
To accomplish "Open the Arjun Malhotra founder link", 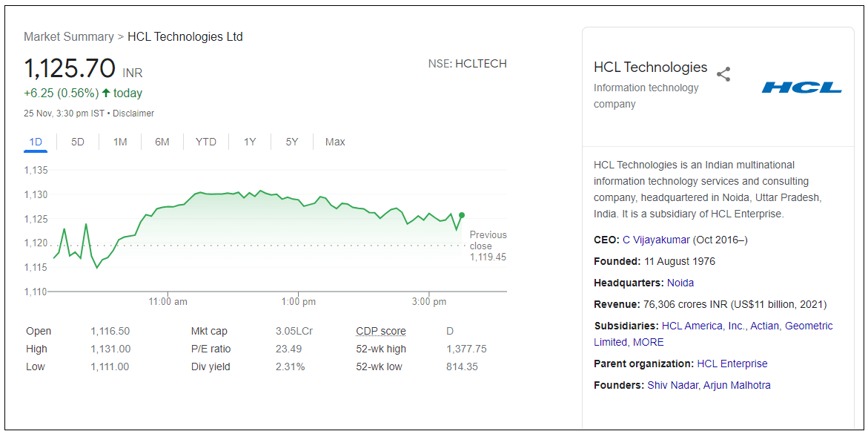I will (737, 385).
